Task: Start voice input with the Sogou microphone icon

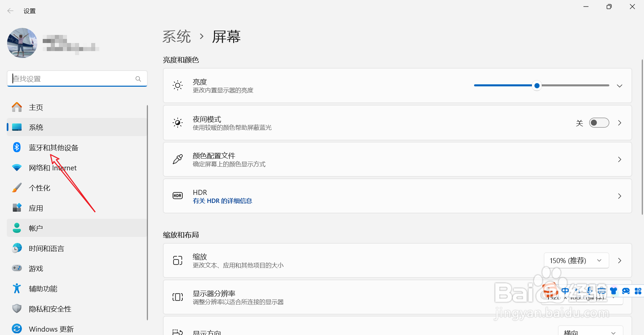Action: click(x=590, y=291)
